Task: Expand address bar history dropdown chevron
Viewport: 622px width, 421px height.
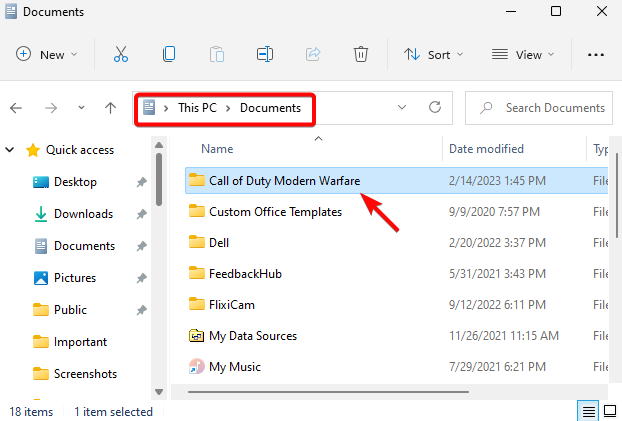Action: pos(402,107)
